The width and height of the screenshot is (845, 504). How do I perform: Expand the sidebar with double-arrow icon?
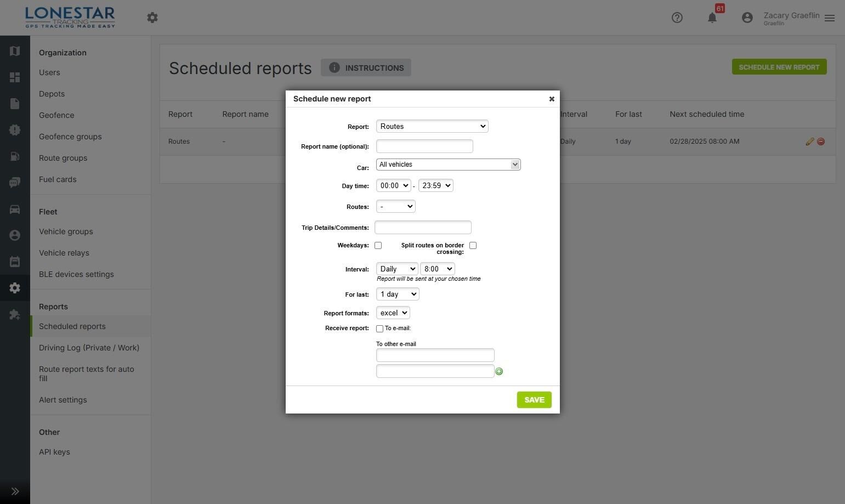click(15, 491)
